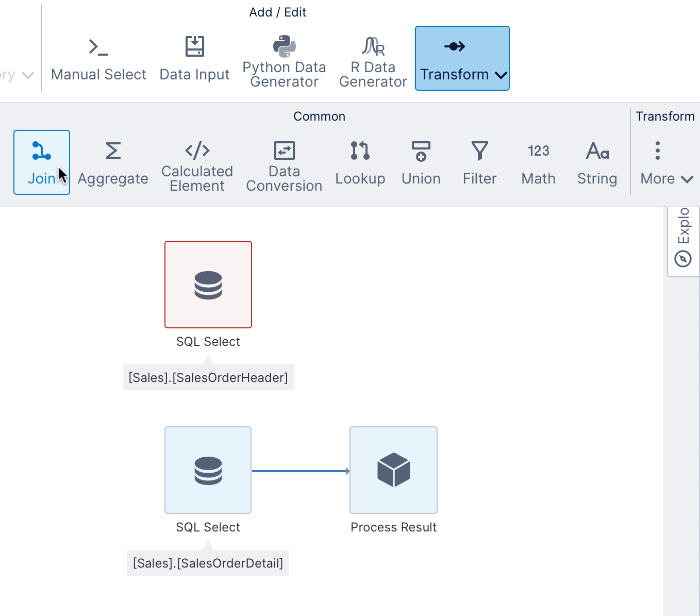Select the SalesOrderDetail SQL Select node

pyautogui.click(x=208, y=470)
